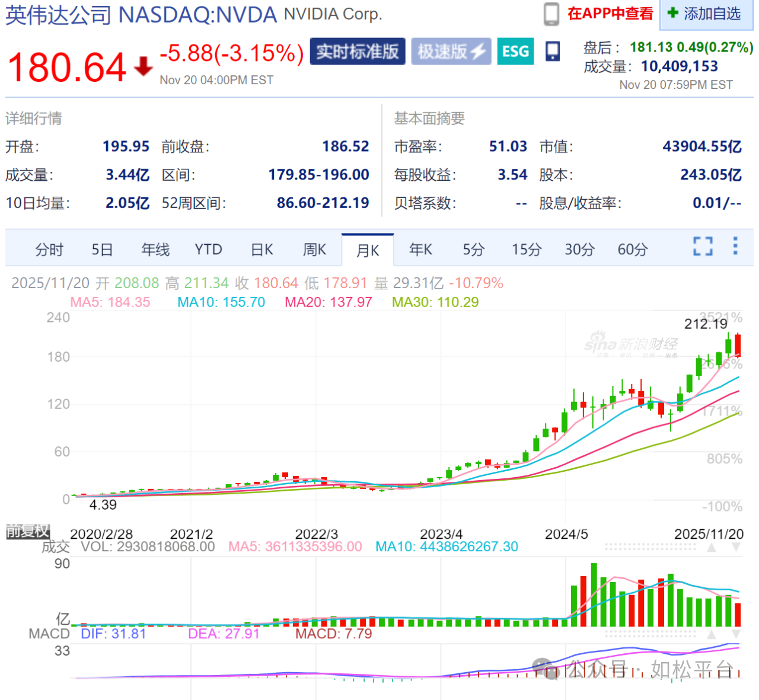Viewport: 759px width, 700px height.
Task: Click the dotted drag handle above volume panel
Action: click(650, 547)
